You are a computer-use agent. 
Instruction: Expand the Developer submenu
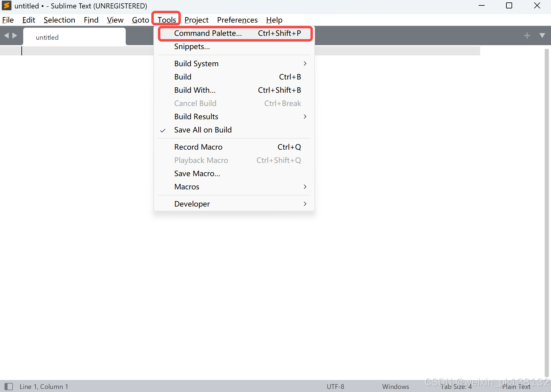coord(192,204)
